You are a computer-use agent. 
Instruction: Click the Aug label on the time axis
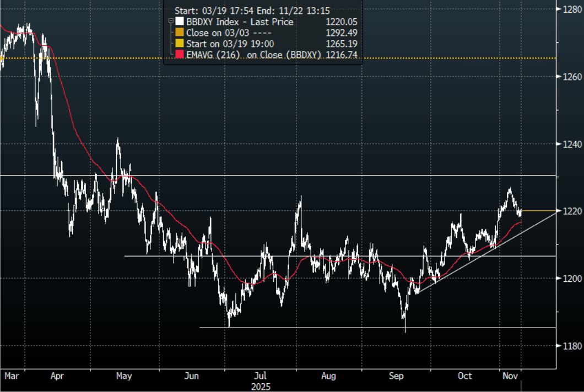pyautogui.click(x=328, y=376)
